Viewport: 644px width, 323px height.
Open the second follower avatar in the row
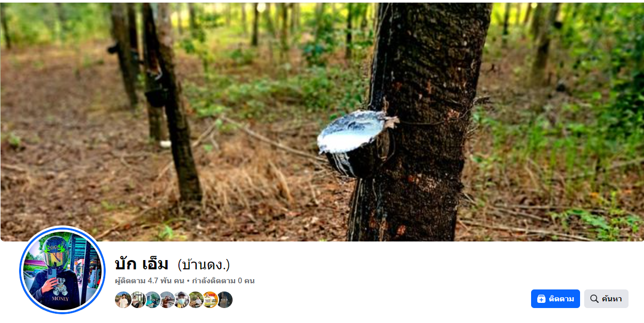[x=138, y=300]
